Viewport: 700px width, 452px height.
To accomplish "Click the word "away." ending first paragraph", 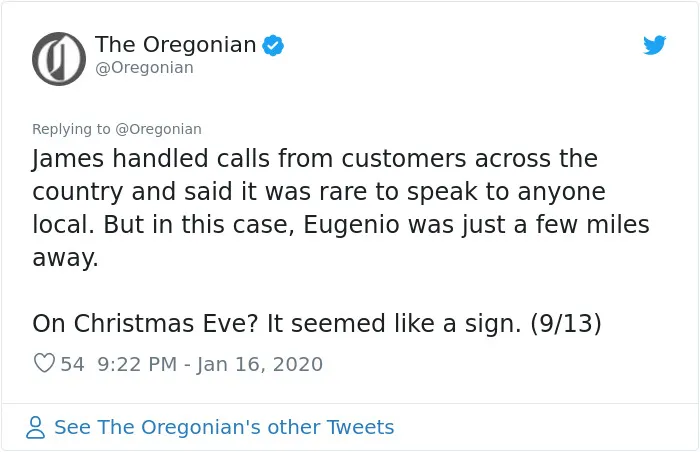I will click(65, 258).
